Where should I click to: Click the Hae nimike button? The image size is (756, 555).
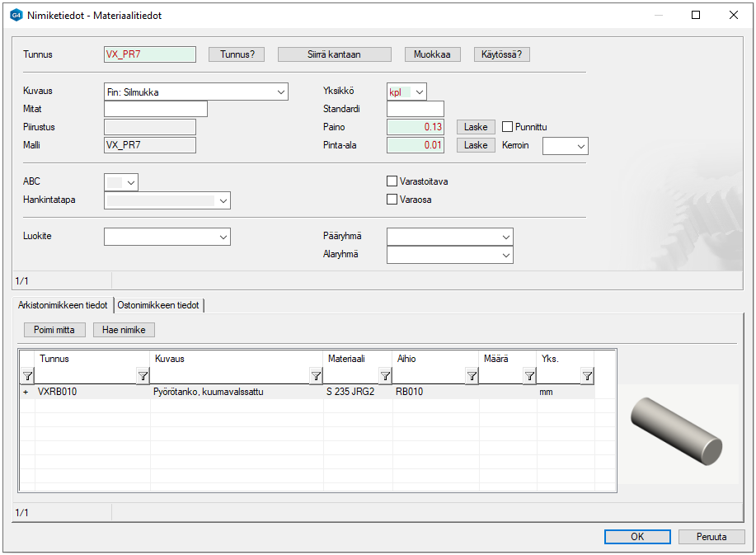click(x=124, y=330)
